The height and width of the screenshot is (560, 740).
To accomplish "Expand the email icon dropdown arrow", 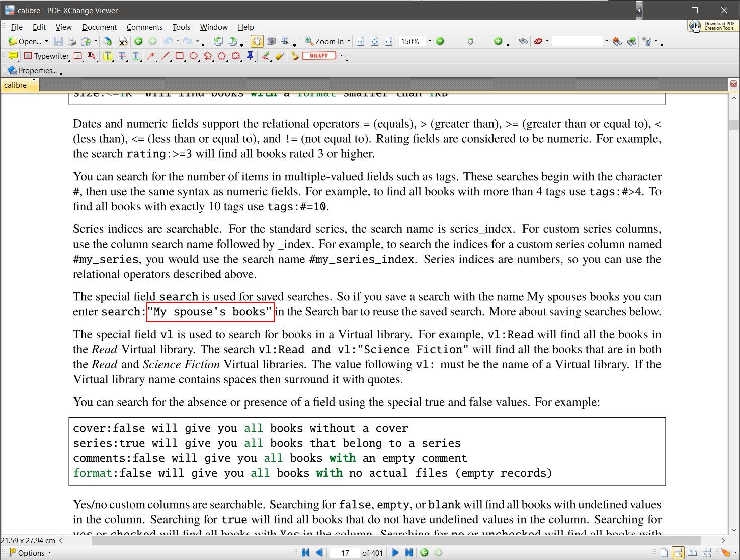I will pyautogui.click(x=96, y=41).
